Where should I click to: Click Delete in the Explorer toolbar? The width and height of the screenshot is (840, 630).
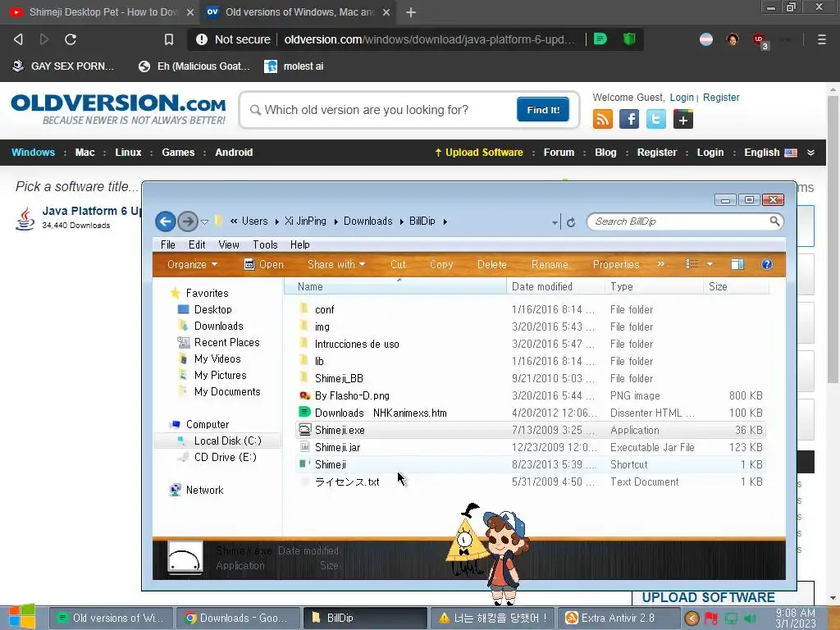492,265
